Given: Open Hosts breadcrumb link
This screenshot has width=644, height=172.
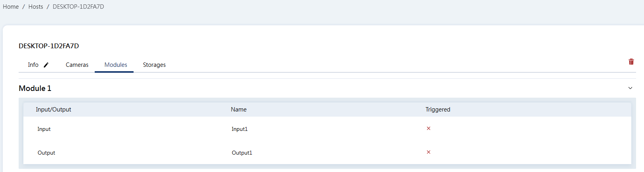Looking at the screenshot, I should 36,7.
